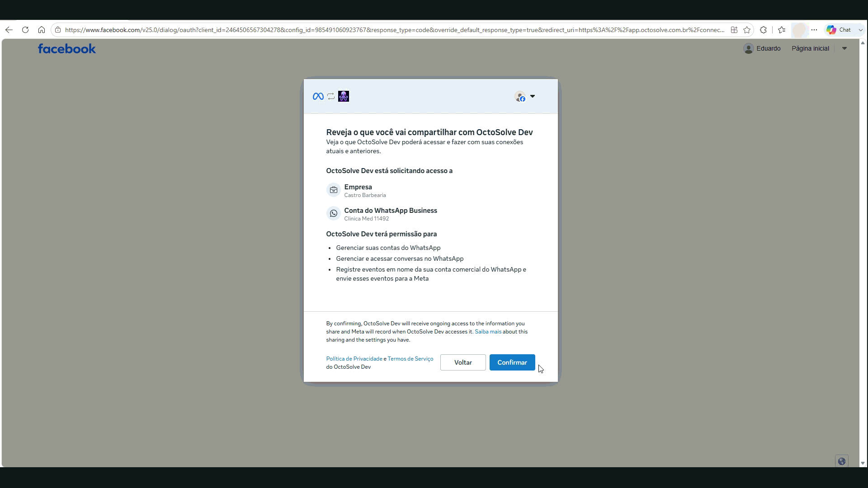Viewport: 868px width, 488px height.
Task: Click the Meta logo in dialog
Action: pyautogui.click(x=318, y=96)
